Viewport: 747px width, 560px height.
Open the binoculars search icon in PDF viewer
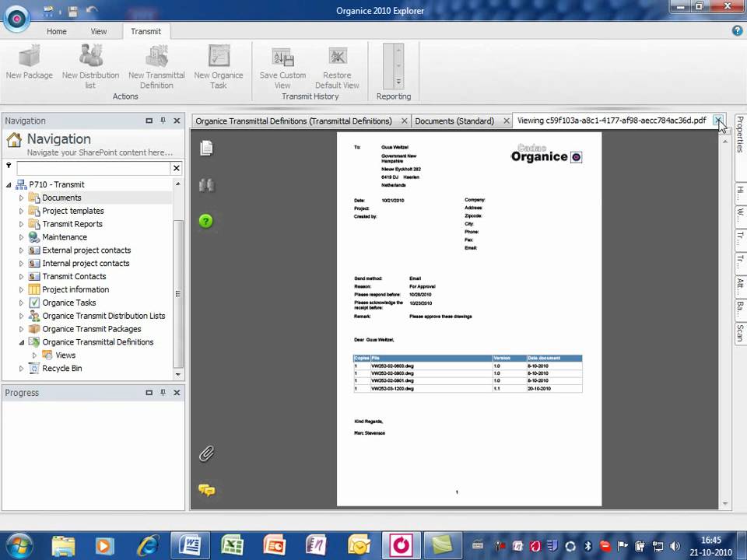pyautogui.click(x=207, y=185)
